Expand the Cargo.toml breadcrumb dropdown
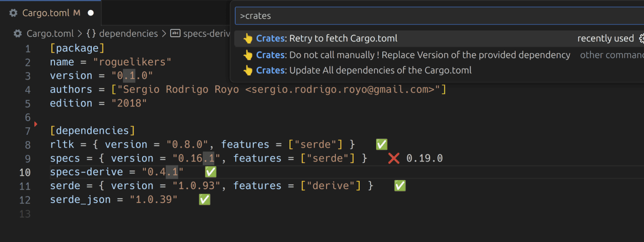 pos(50,33)
